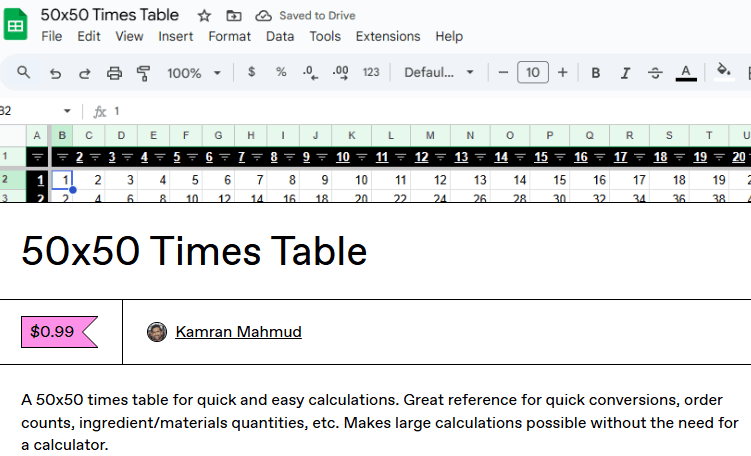Star the 50x50 Times Table document

coord(204,16)
